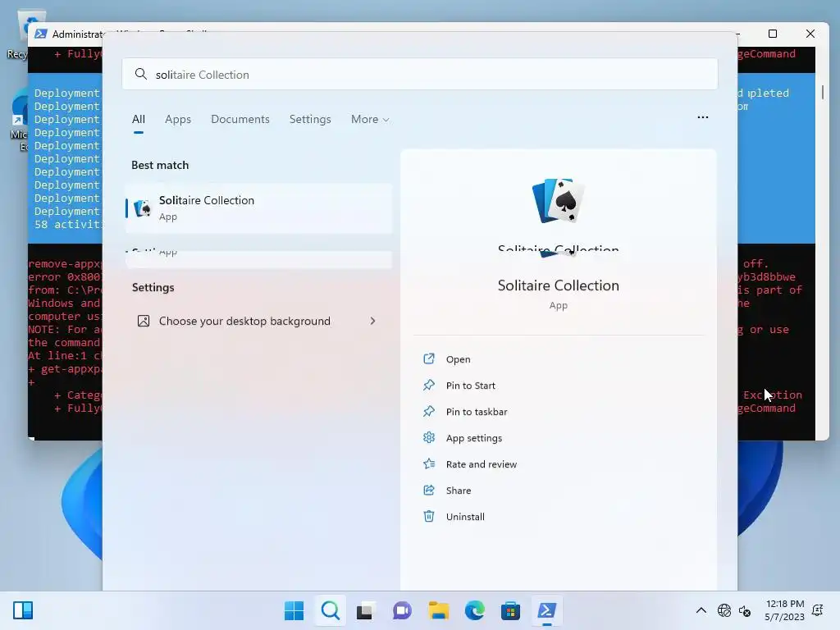Screen dimensions: 840x630
Task: Click the pin icon beside Pin to taskbar
Action: (x=428, y=411)
